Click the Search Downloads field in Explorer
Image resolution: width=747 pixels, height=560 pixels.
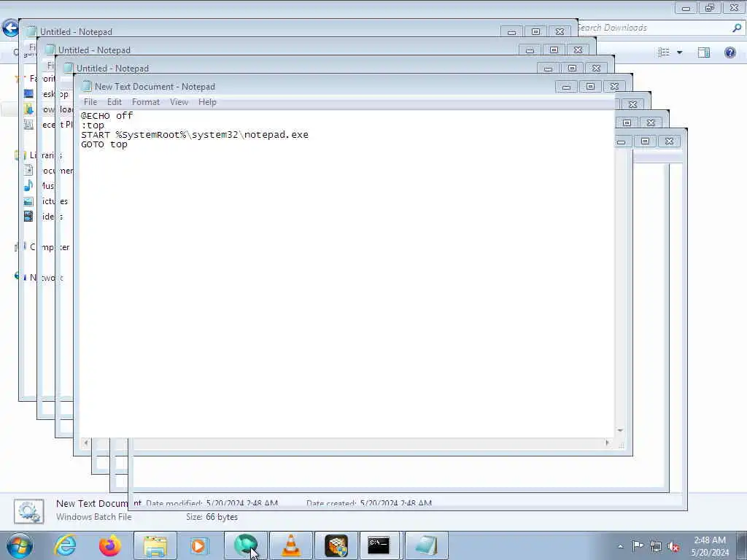653,28
